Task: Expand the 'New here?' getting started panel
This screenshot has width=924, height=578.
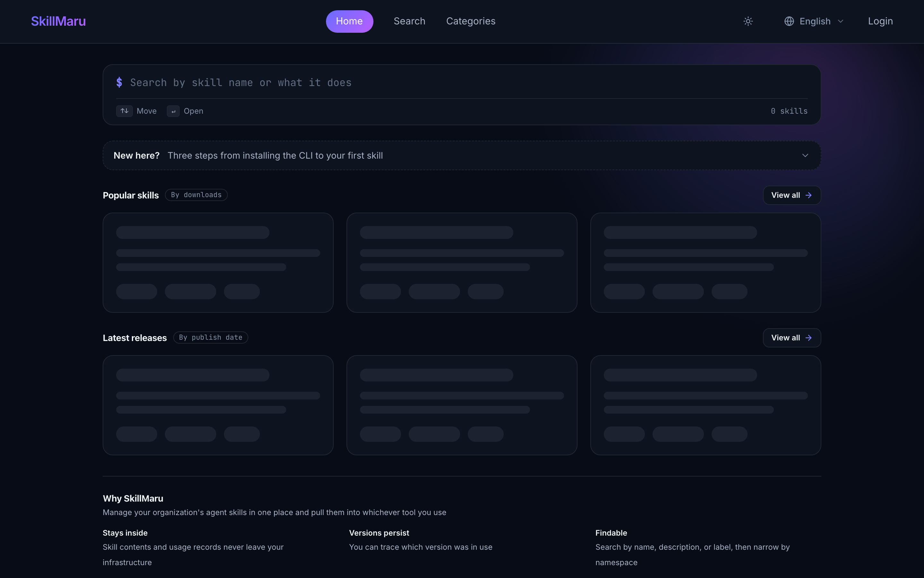Action: point(462,156)
